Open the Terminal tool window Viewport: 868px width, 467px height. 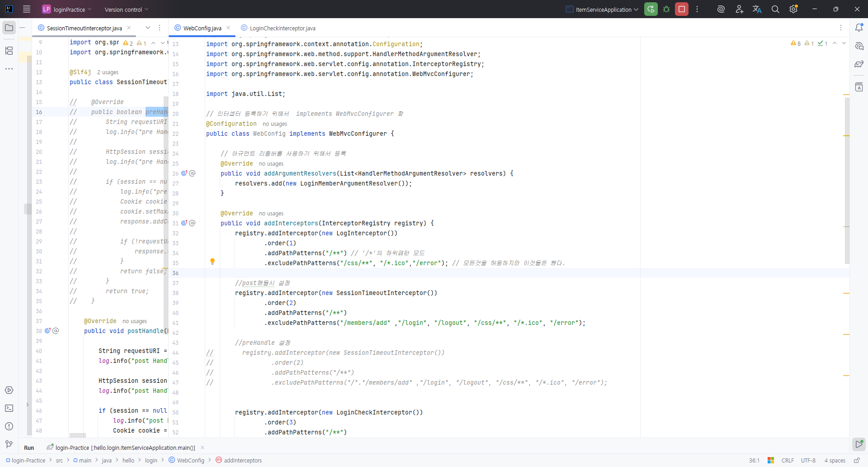coord(9,408)
